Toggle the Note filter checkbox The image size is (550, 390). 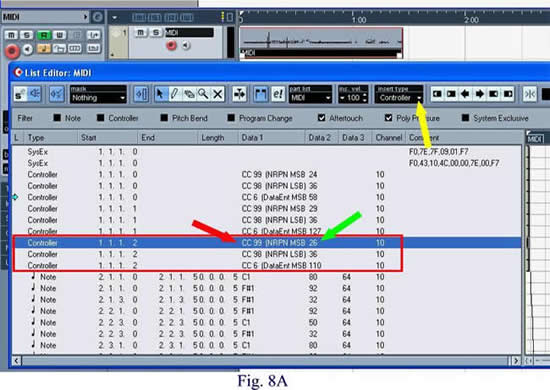(x=57, y=118)
